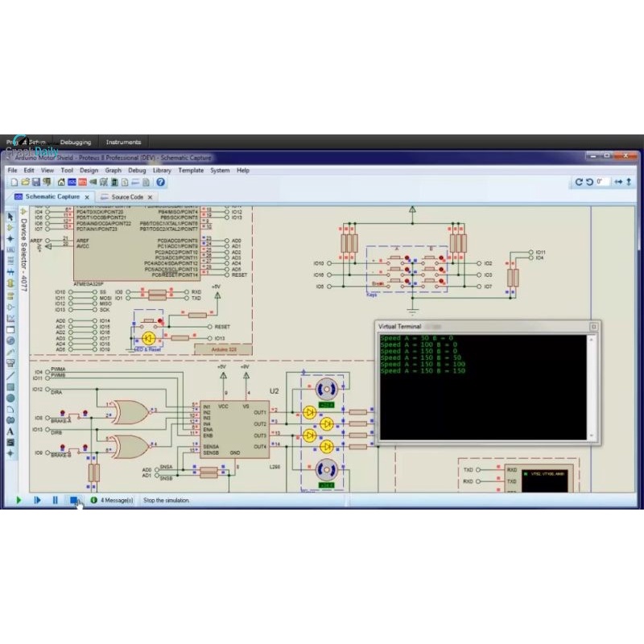Click the Open Project folder icon
This screenshot has height=644, width=644.
coord(26,183)
